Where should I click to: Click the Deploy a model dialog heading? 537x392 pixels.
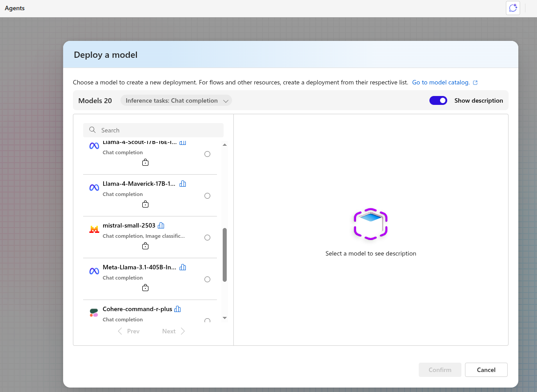pyautogui.click(x=106, y=55)
